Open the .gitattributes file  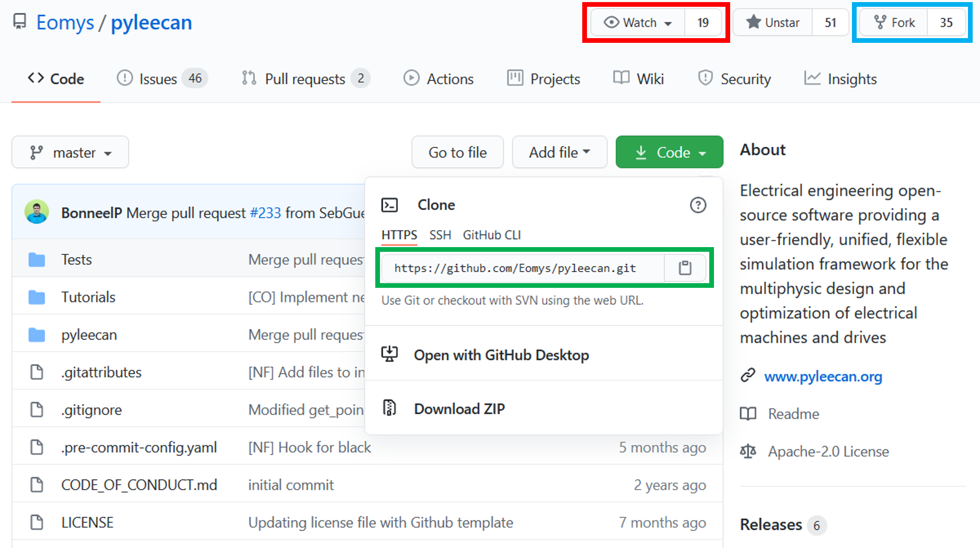101,372
